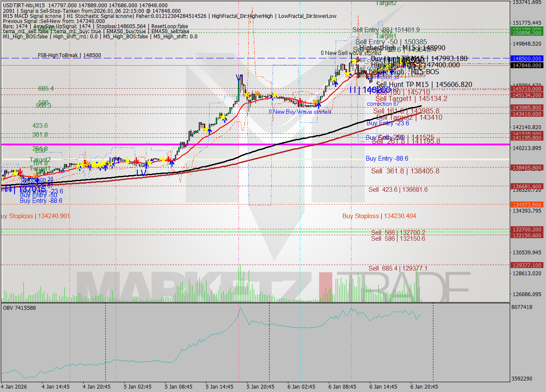Viewport: 546px width, 392px height.
Task: Click the '5 Jan 08:45' time axis label
Action: coord(178,387)
